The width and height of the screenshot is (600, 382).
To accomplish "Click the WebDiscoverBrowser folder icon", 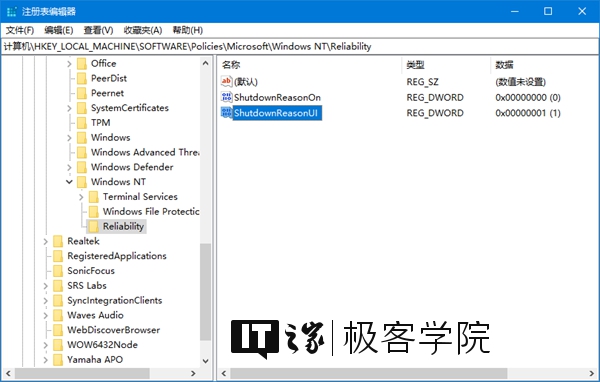I will coord(58,330).
